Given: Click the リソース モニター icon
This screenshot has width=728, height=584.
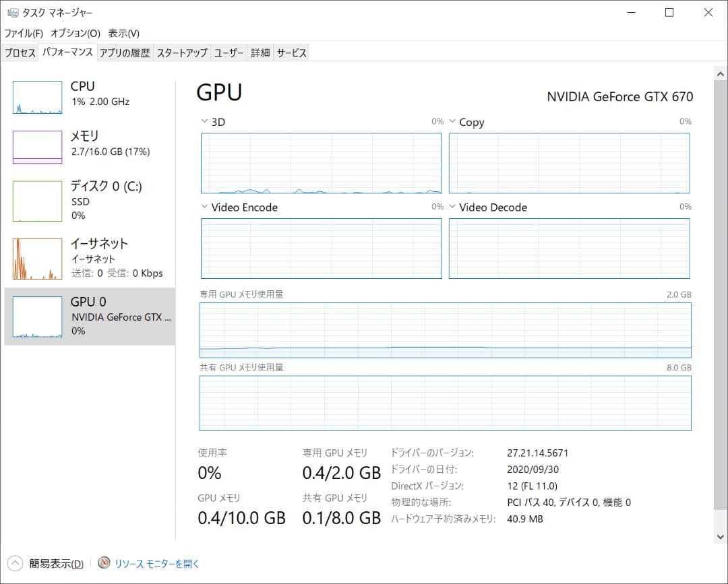Looking at the screenshot, I should (103, 563).
